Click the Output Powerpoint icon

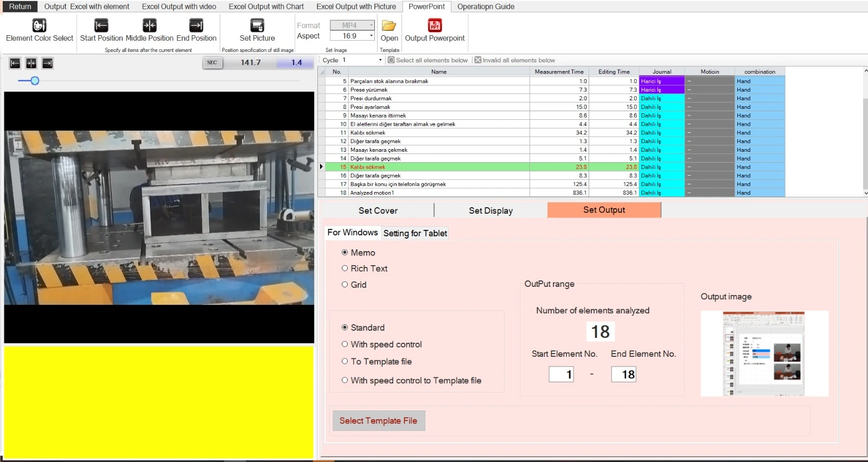(x=435, y=25)
